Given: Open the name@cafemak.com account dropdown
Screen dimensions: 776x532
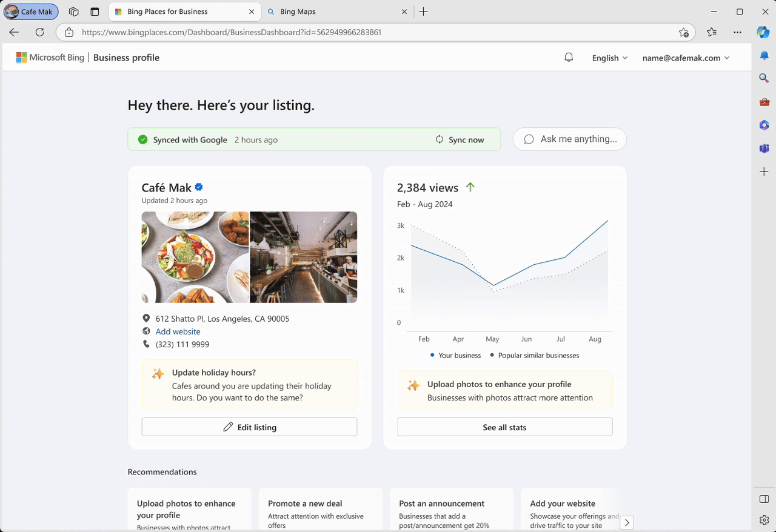Looking at the screenshot, I should (686, 58).
